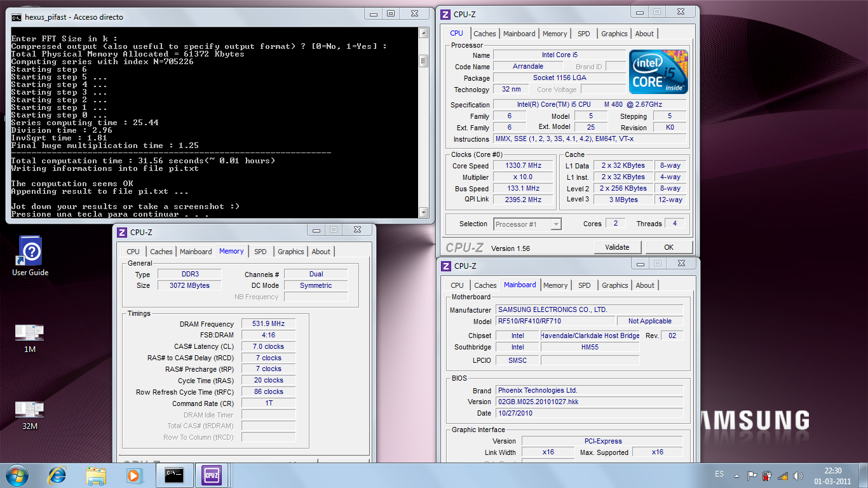Screen dimensions: 868x488
Task: Click the Manufacturer field SAMSUNG ELECTRONICS CO., LTD.
Action: (589, 310)
